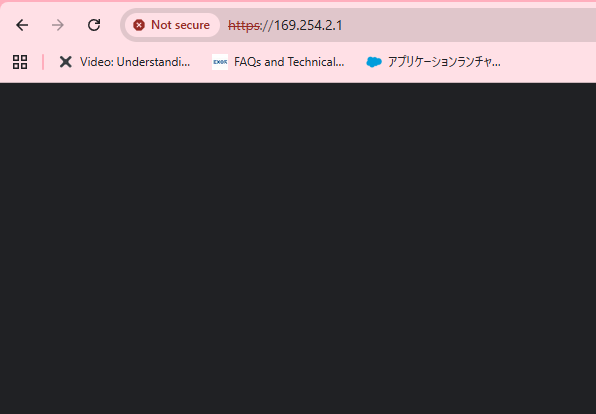The height and width of the screenshot is (414, 596).
Task: Click the red X warning icon
Action: coord(139,25)
